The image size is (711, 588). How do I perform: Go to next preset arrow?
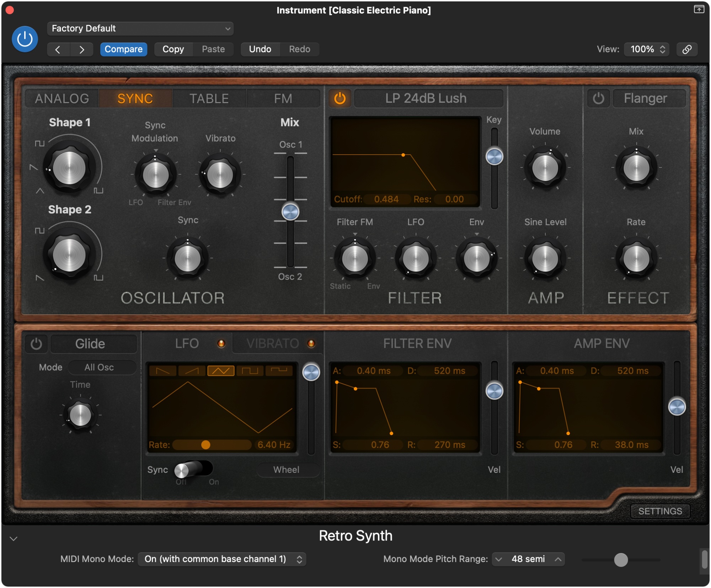point(82,49)
